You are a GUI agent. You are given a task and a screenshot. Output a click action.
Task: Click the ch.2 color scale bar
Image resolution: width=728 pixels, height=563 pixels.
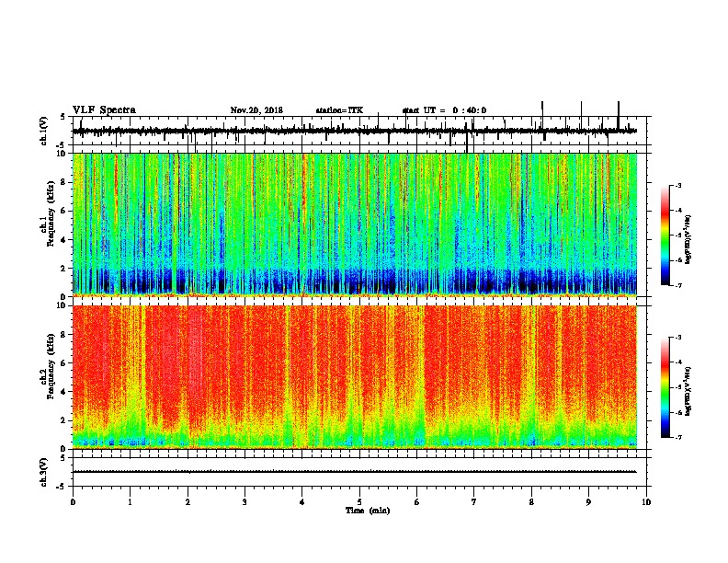[665, 387]
